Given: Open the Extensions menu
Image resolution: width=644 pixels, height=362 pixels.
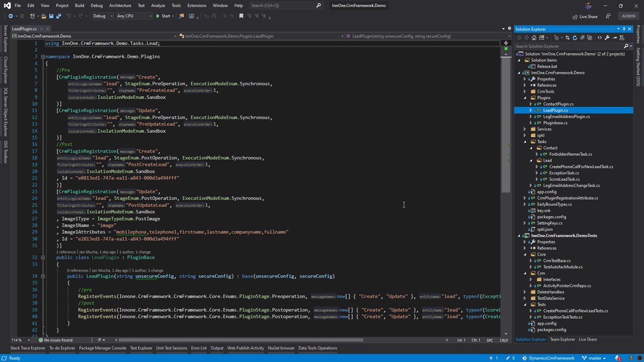Looking at the screenshot, I should click(197, 6).
